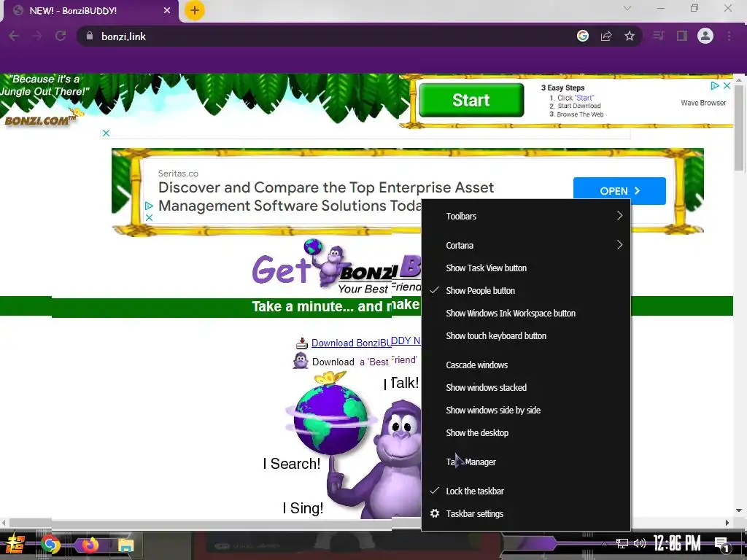Close the Seritas.co ad
The width and height of the screenshot is (747, 560).
pyautogui.click(x=149, y=217)
